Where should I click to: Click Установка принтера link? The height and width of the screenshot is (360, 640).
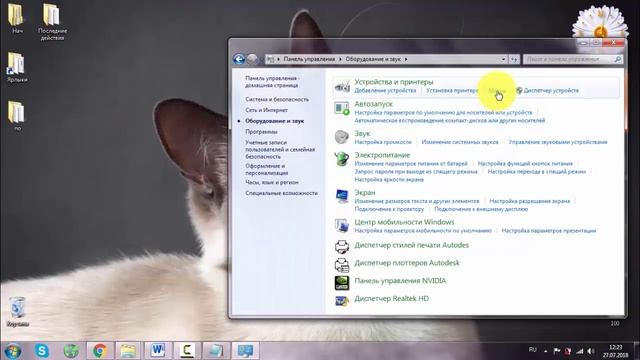click(x=452, y=90)
